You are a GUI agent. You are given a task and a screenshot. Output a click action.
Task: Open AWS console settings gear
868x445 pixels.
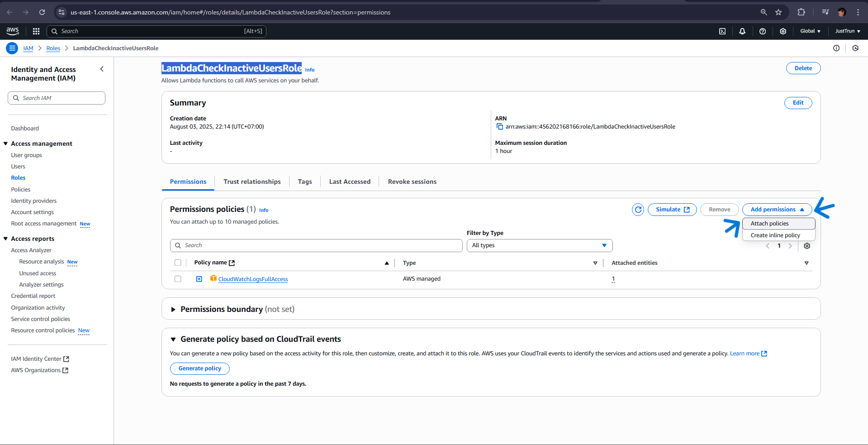click(x=783, y=31)
